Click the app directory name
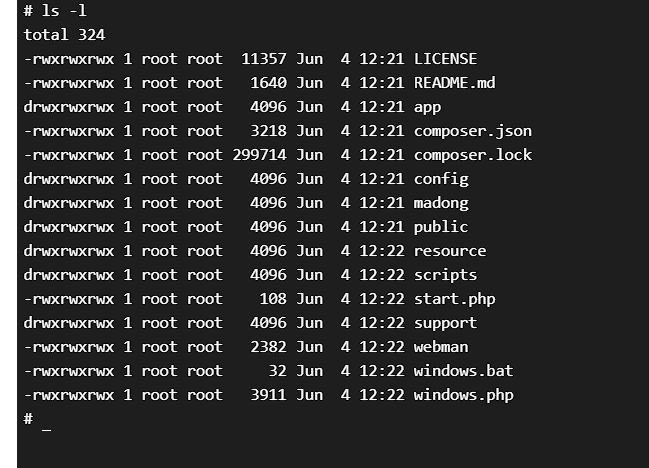 427,107
